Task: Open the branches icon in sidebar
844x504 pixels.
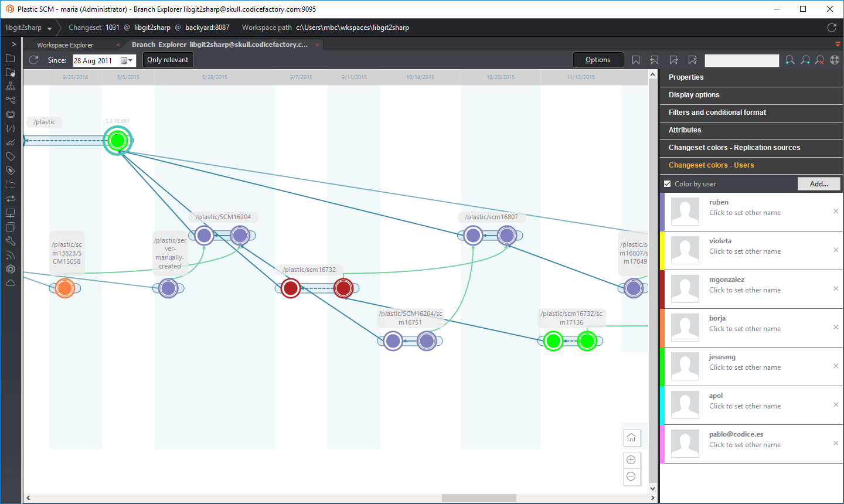Action: [10, 100]
